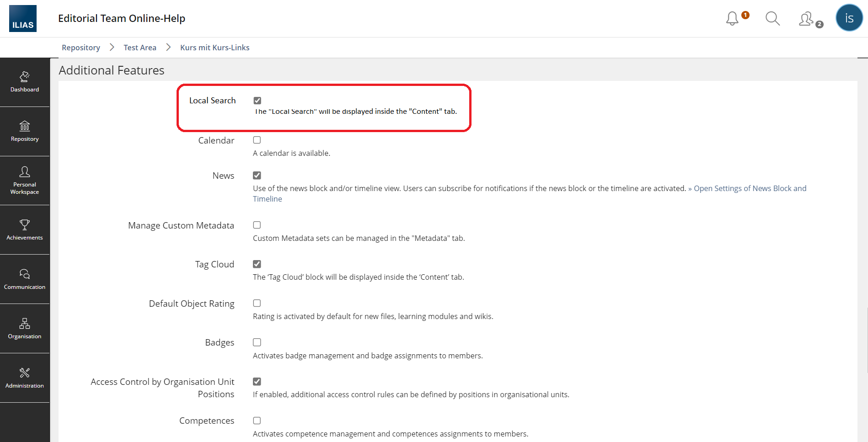Open Achievements in the sidebar

coord(25,230)
